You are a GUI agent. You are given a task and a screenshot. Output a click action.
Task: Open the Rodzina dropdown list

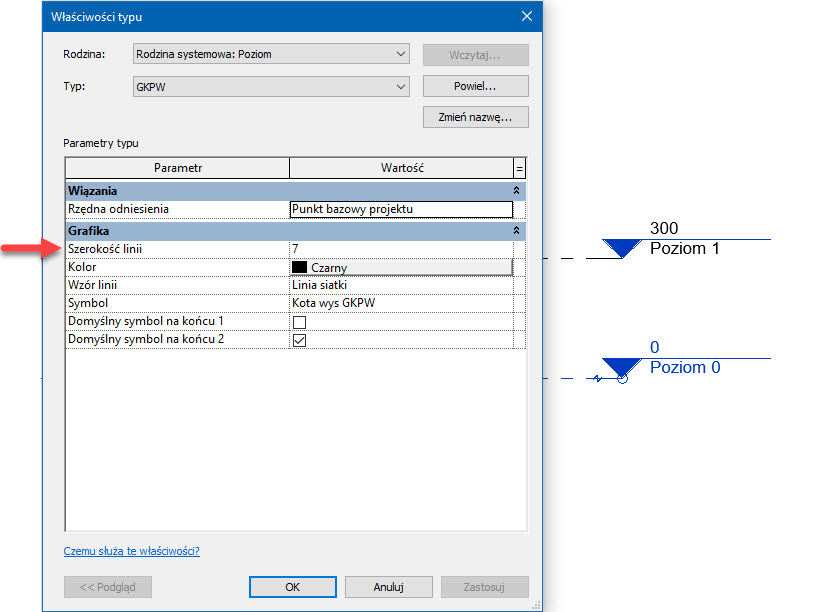[x=271, y=54]
